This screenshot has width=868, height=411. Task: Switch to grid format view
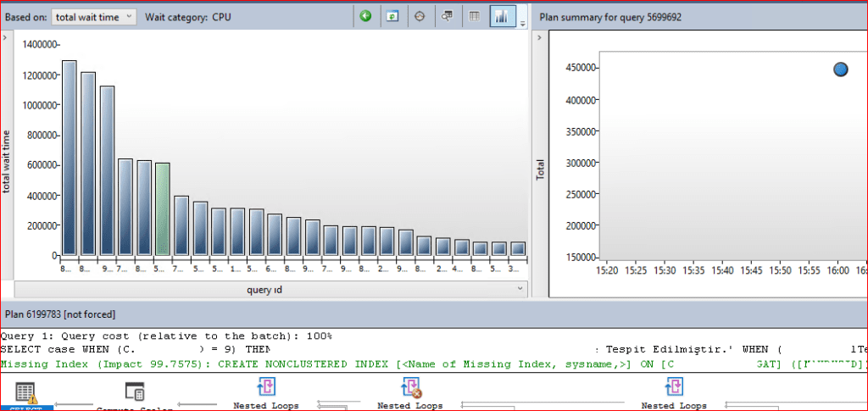tap(475, 16)
